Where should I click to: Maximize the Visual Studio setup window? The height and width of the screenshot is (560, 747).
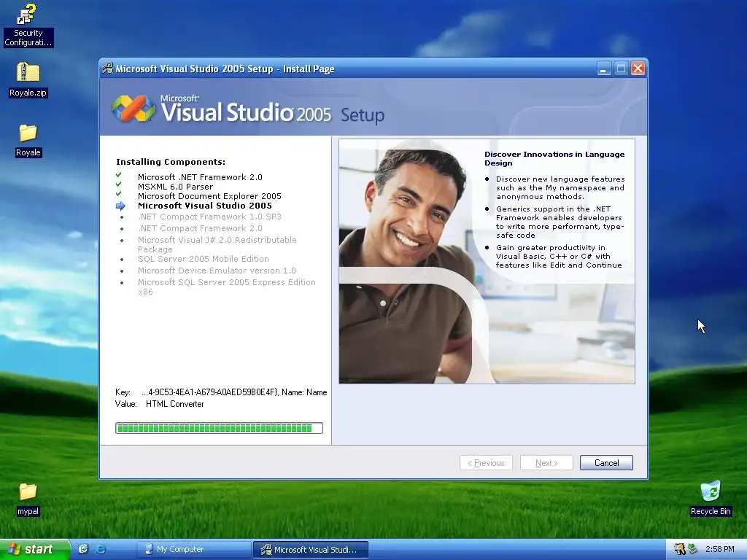(x=621, y=69)
